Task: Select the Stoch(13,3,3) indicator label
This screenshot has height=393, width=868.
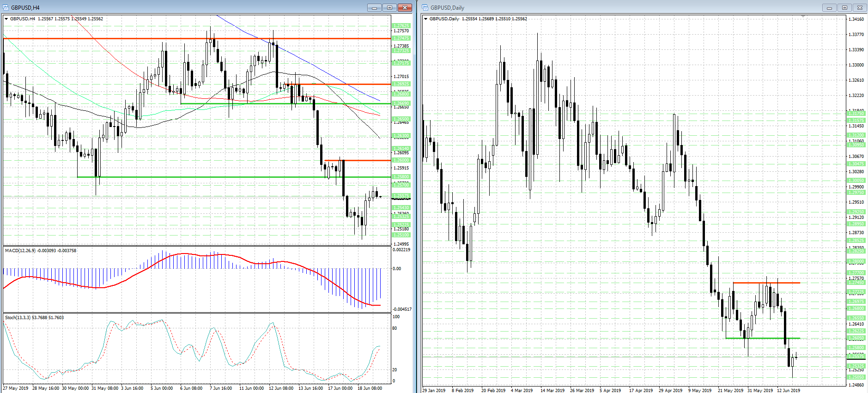Action: click(35, 317)
